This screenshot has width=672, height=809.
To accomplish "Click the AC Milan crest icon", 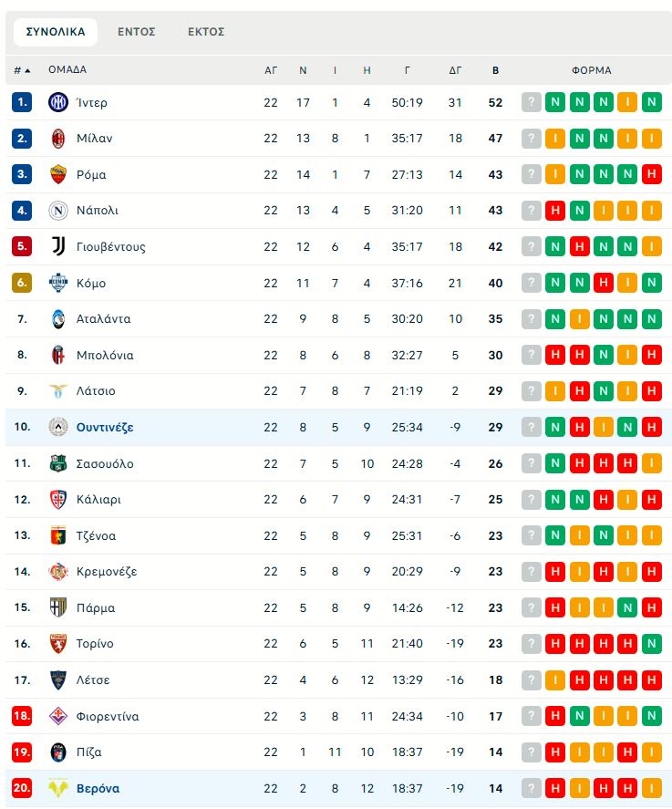I will click(58, 139).
